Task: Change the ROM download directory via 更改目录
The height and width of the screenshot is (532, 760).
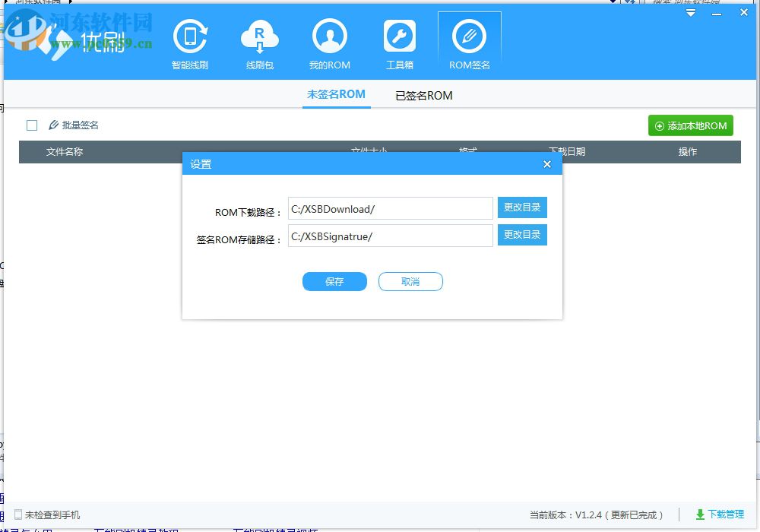Action: [522, 207]
